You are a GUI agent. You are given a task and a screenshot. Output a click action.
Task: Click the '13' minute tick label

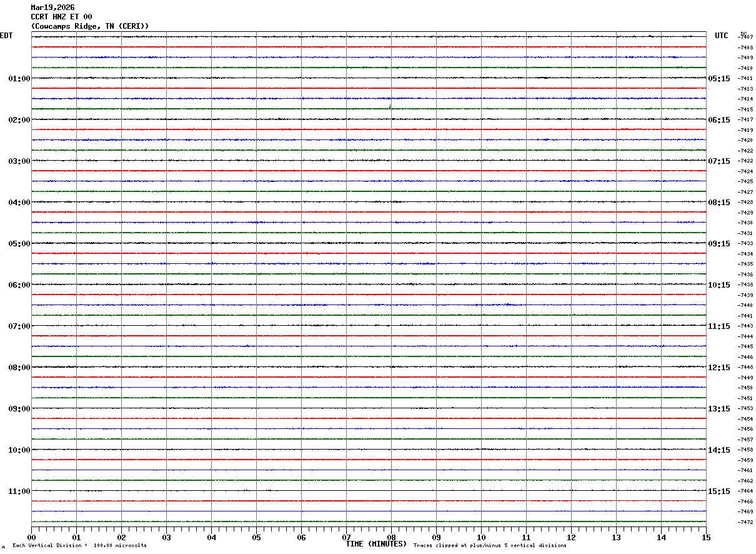point(616,538)
